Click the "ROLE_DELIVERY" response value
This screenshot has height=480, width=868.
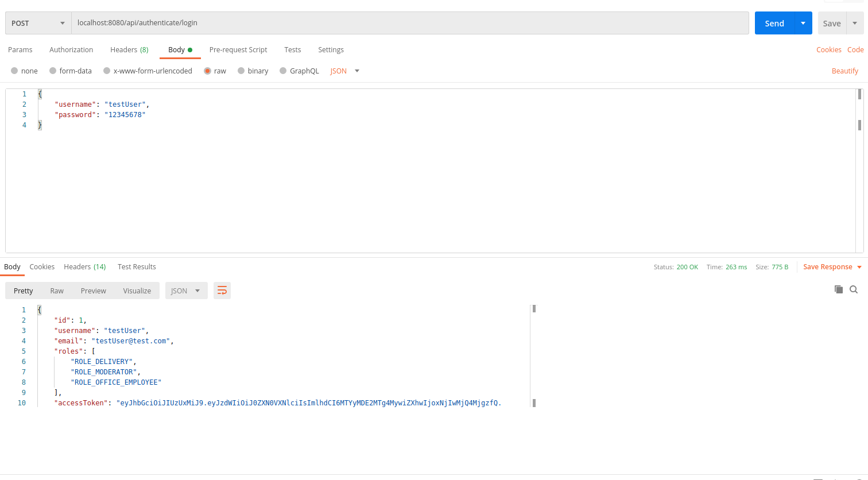pyautogui.click(x=102, y=362)
